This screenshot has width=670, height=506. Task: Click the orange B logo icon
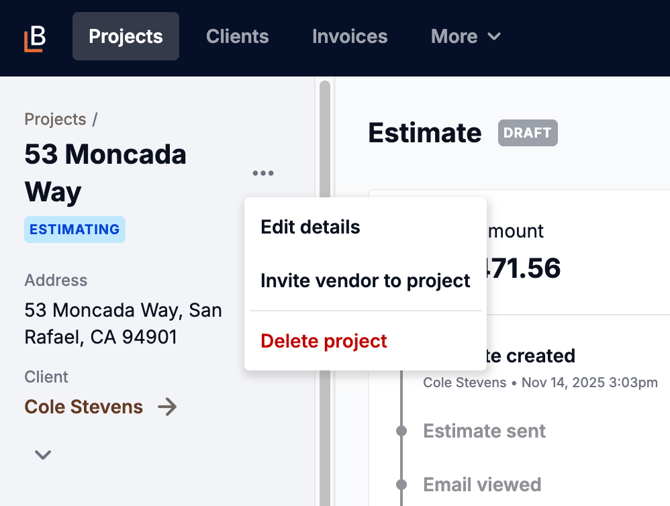click(x=35, y=37)
